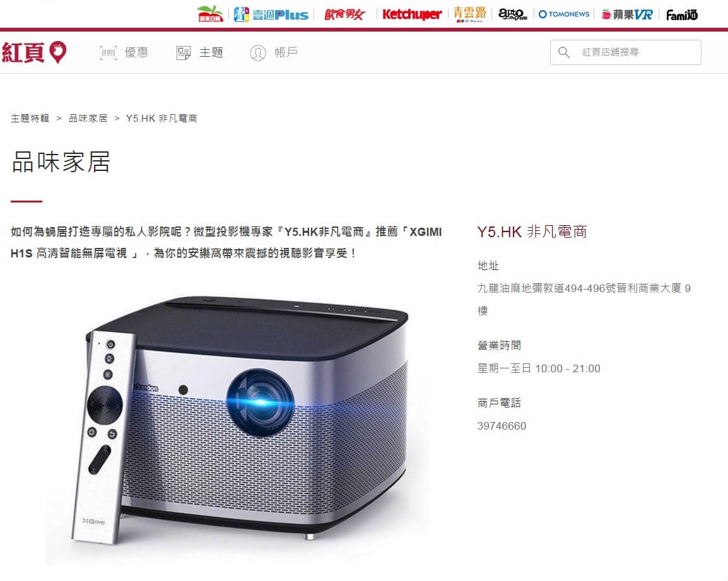728x581 pixels.
Task: Open the Fami通 logo link
Action: point(681,15)
